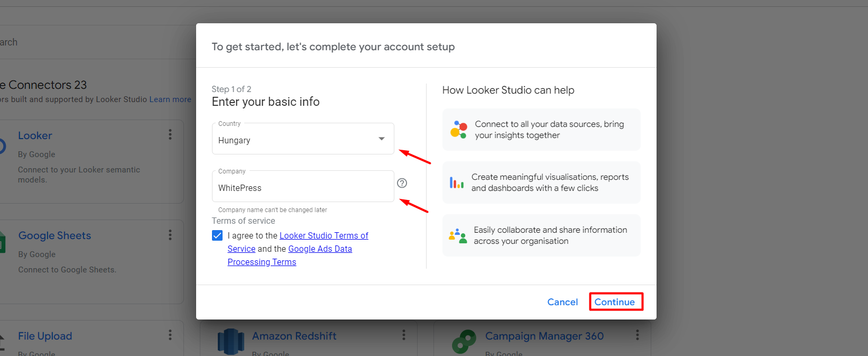Click the help icon beside Company field
Viewport: 868px width, 356px height.
coord(402,183)
